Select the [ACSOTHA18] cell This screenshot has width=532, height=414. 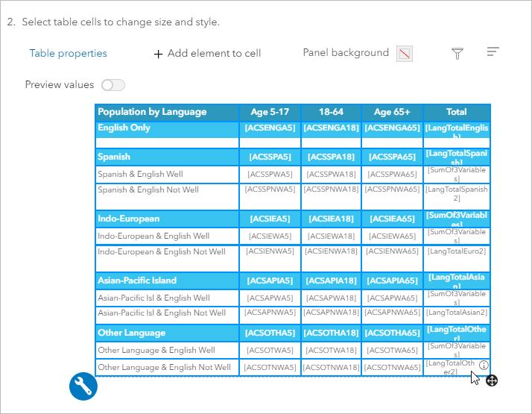point(331,333)
